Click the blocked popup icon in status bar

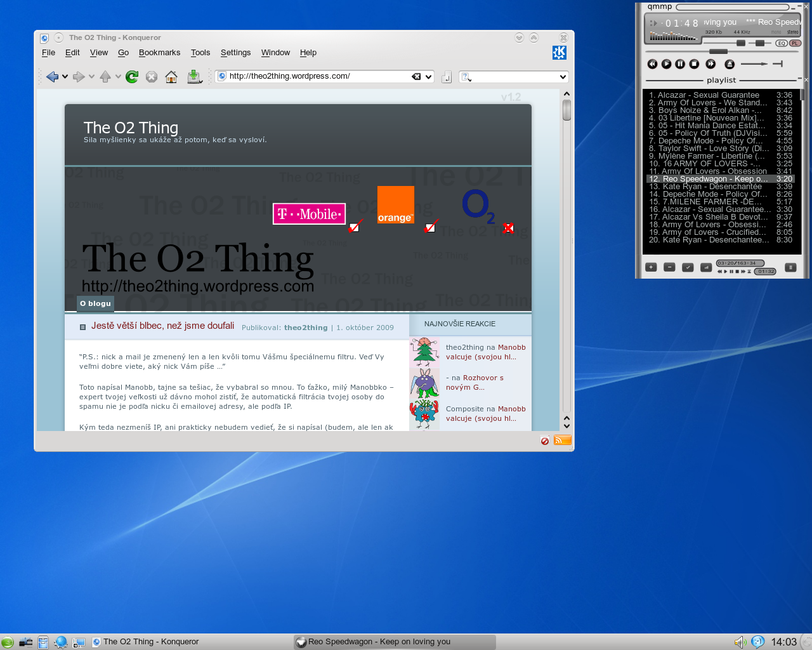545,441
